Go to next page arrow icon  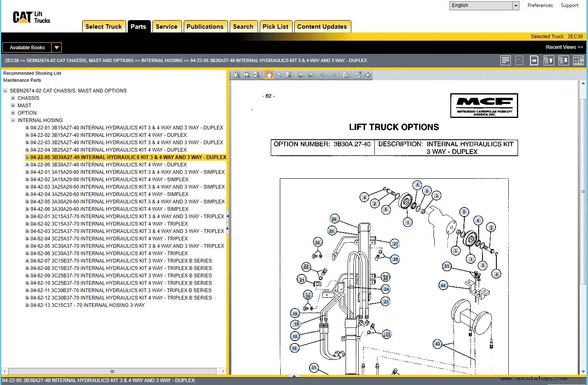(534, 60)
